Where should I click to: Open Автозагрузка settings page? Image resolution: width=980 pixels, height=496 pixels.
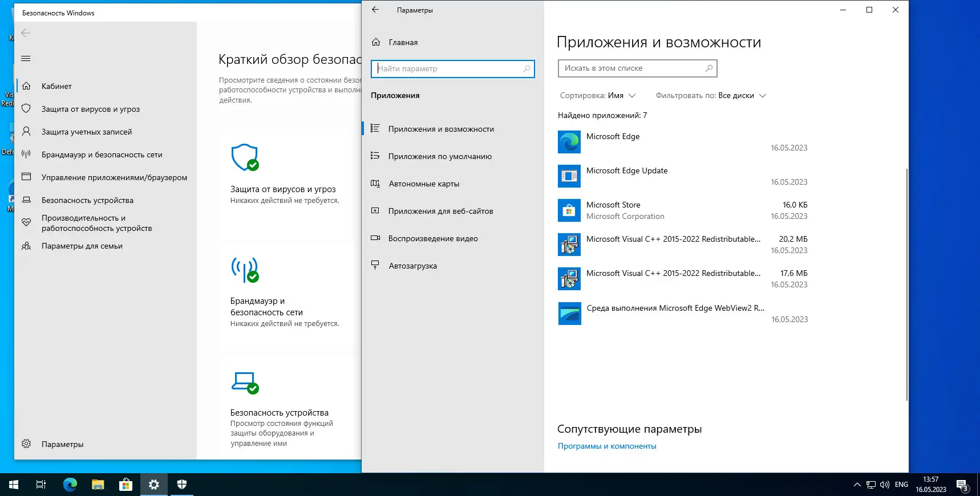(453, 266)
